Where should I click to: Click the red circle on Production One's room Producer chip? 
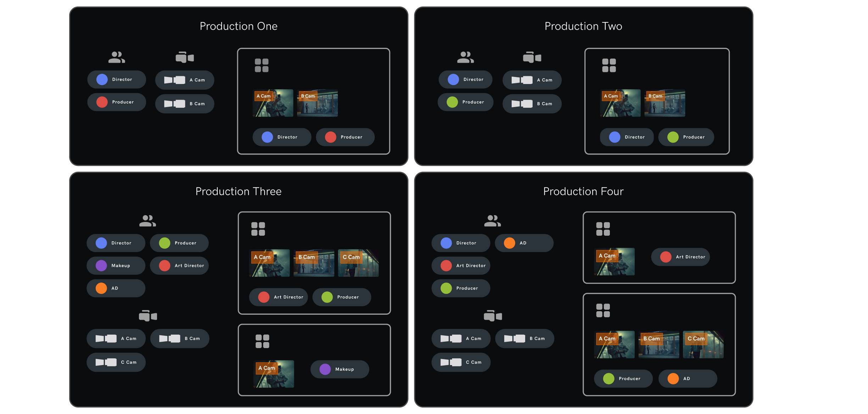point(330,137)
